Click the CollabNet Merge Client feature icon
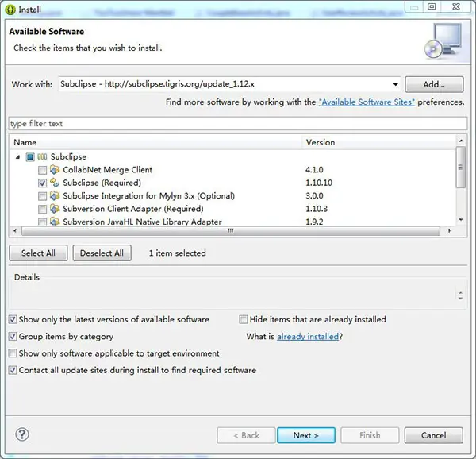This screenshot has height=459, width=476. (55, 169)
